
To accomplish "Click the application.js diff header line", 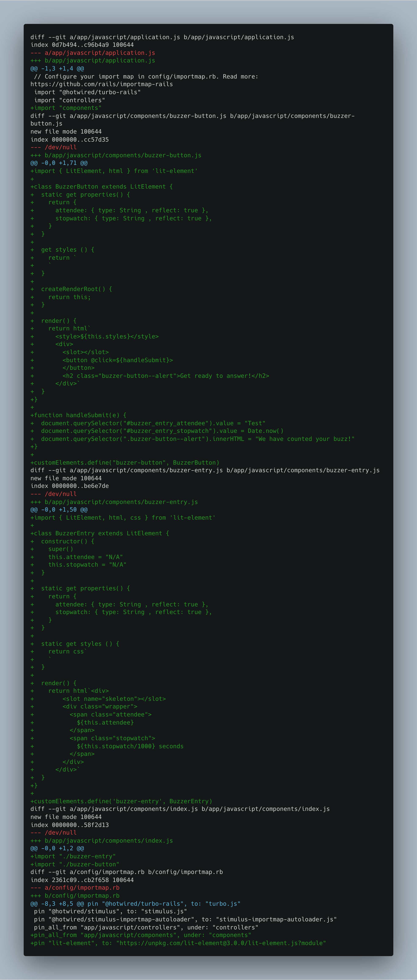I will click(162, 37).
